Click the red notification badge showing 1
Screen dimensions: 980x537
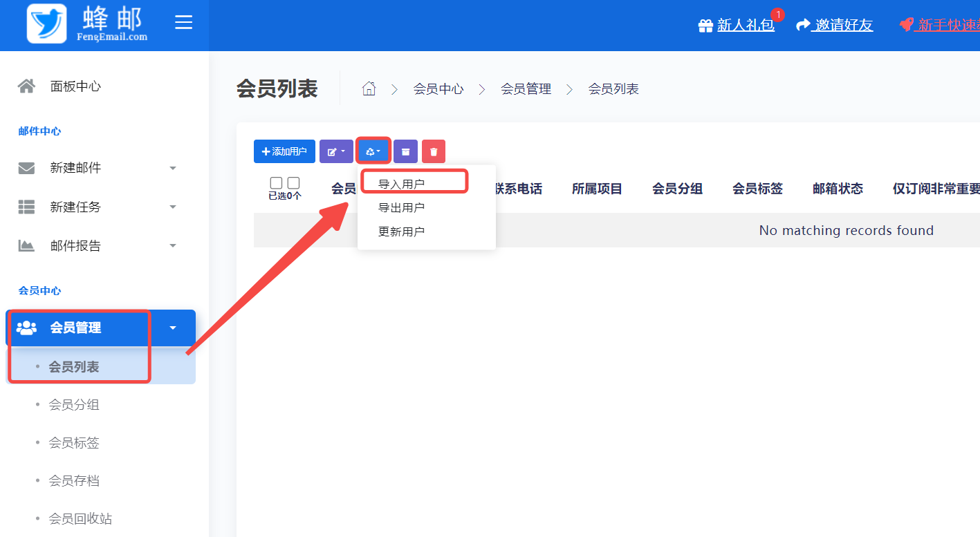tap(777, 15)
